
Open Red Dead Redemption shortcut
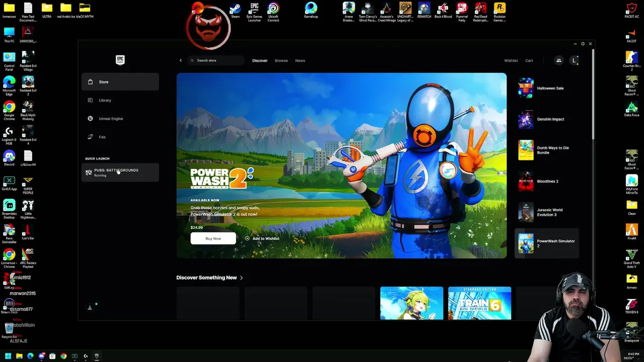(x=480, y=12)
